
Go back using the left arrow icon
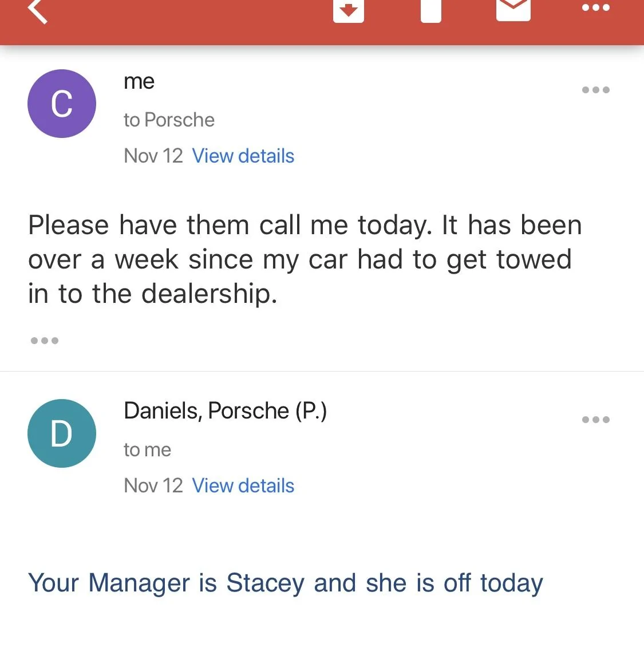[37, 11]
